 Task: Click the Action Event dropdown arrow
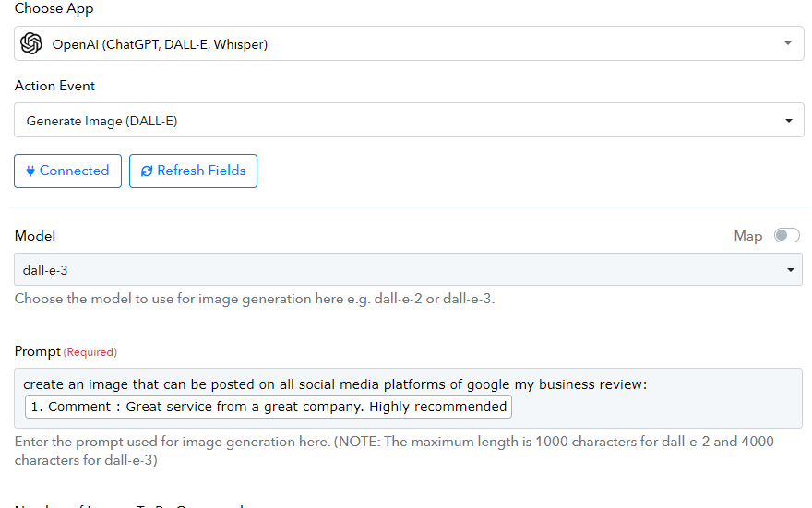(788, 121)
